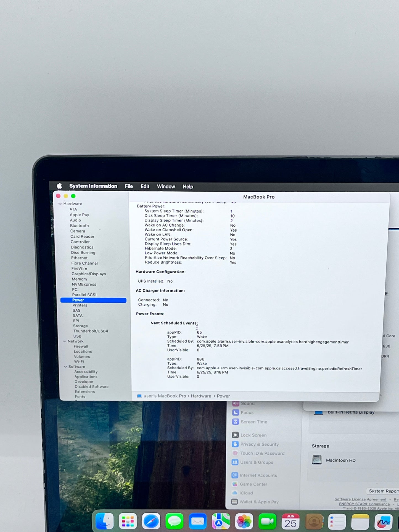Click user's MacBook Pro in path bar
This screenshot has height=532, width=399.
(x=165, y=396)
